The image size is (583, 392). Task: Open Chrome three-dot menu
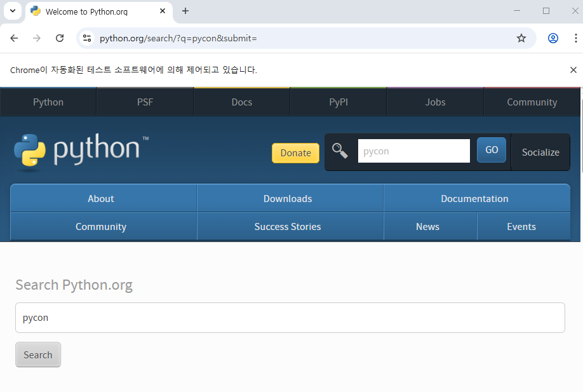pos(575,38)
